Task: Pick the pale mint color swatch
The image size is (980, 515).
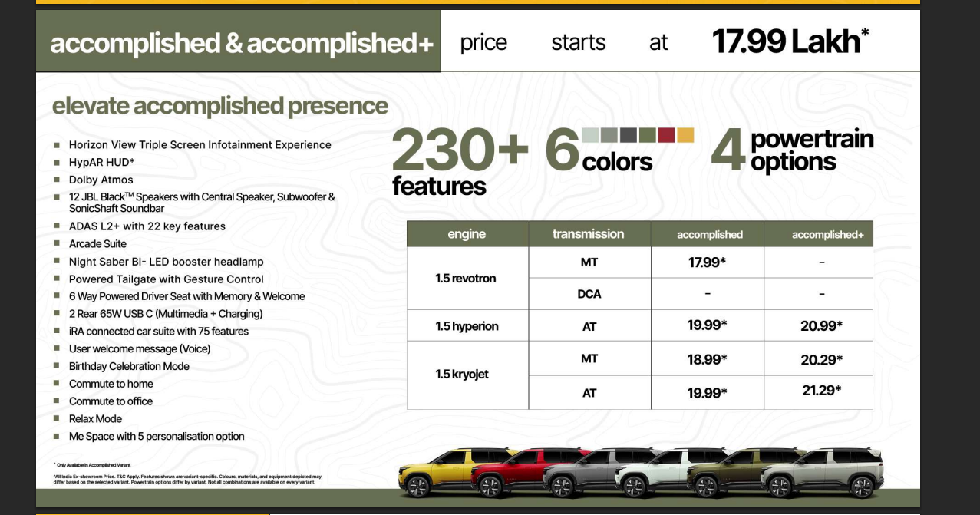Action: click(x=590, y=135)
